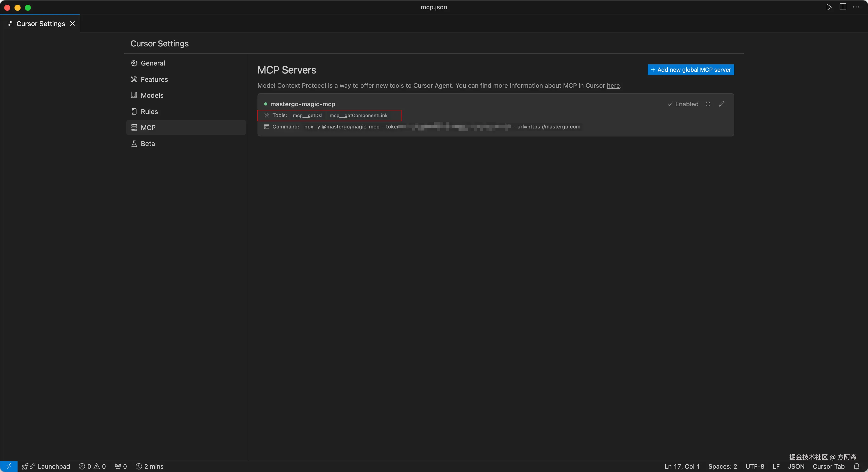Toggle the Enabled switch for mastergo-magic-mcp

683,104
